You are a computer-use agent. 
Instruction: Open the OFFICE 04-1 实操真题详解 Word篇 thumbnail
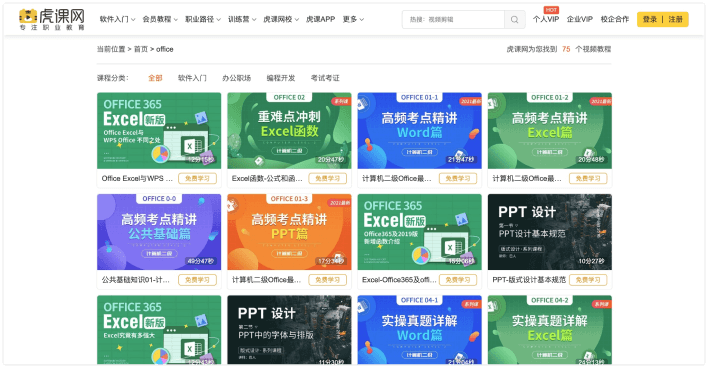(x=419, y=330)
